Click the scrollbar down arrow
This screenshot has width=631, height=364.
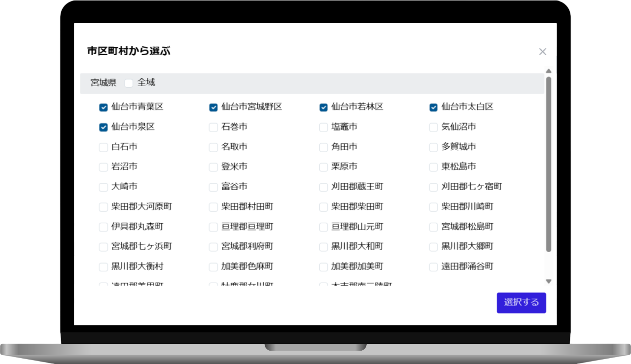click(548, 281)
